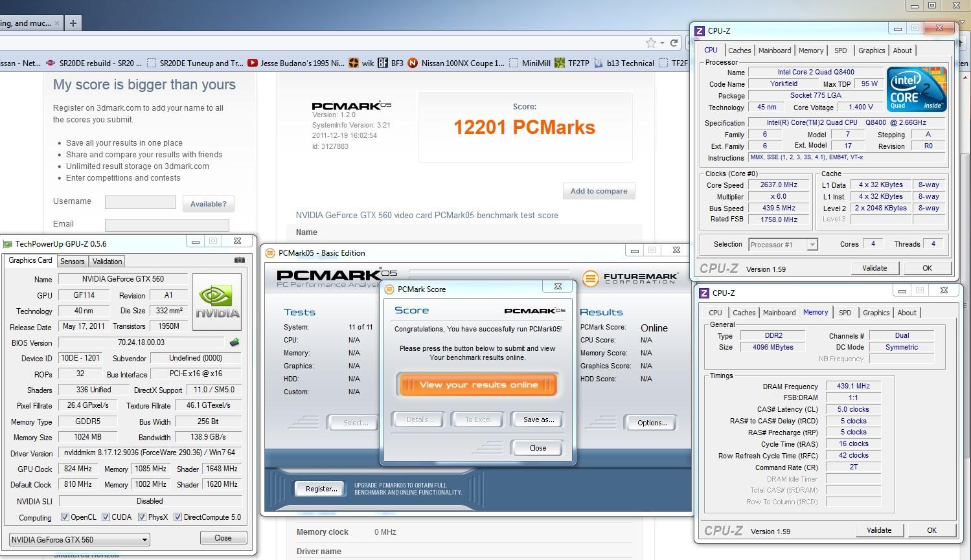
Task: Open the NVIDIA GeForce GTX 560 dropdown
Action: tap(80, 539)
